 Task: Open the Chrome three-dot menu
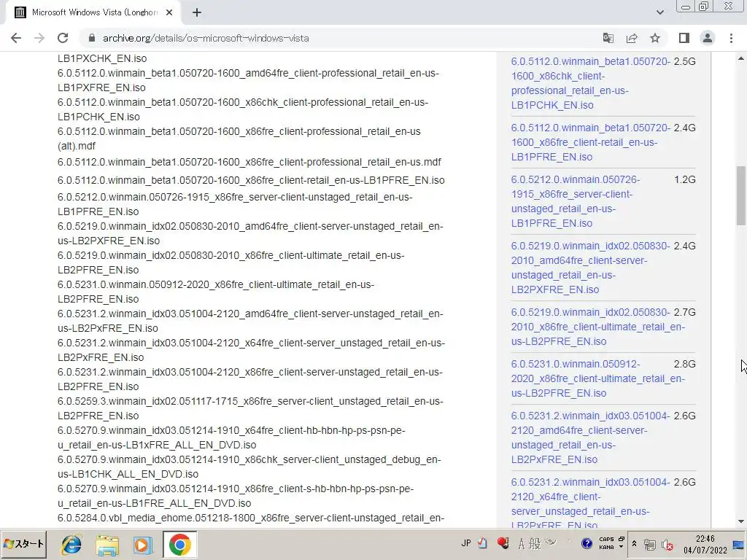(x=731, y=38)
